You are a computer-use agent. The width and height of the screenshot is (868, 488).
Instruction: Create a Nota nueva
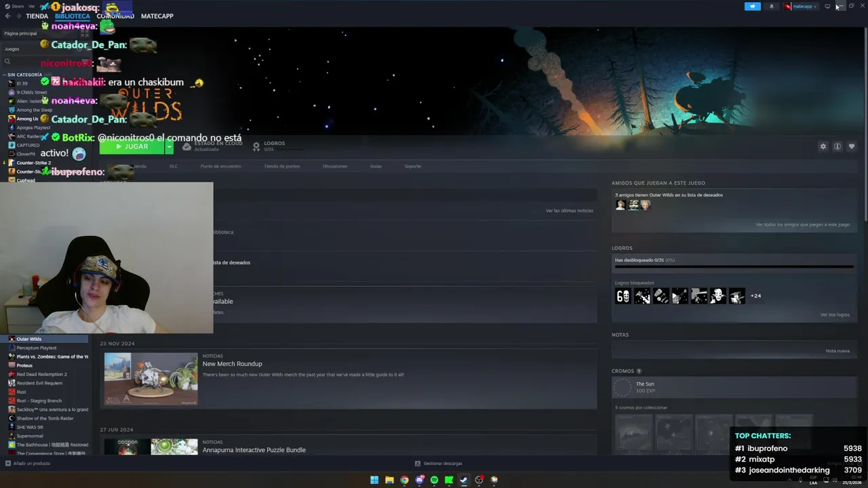[837, 351]
